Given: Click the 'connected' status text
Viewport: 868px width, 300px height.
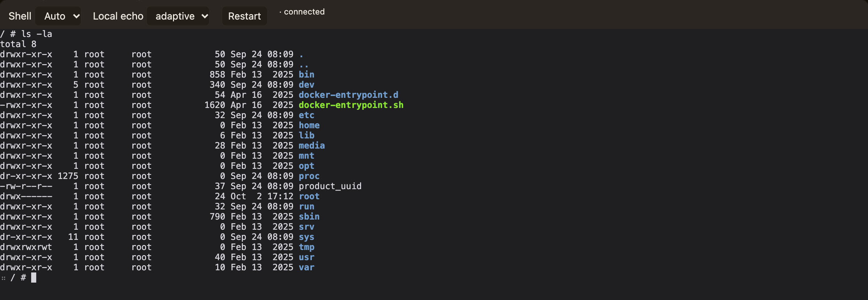Looking at the screenshot, I should pos(304,12).
